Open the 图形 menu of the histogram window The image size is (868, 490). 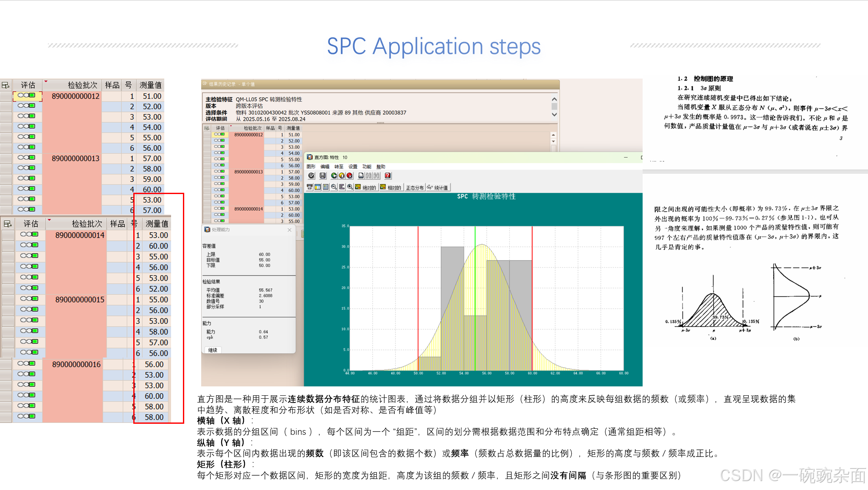tap(311, 166)
